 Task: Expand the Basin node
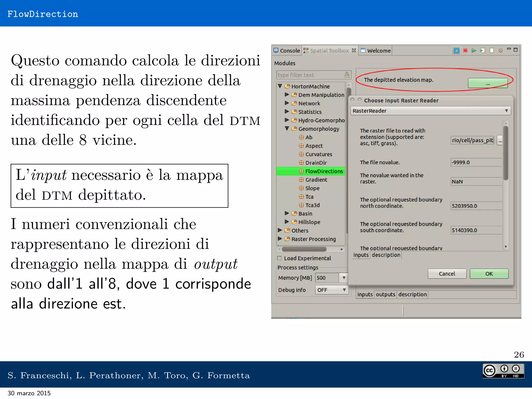click(x=287, y=213)
